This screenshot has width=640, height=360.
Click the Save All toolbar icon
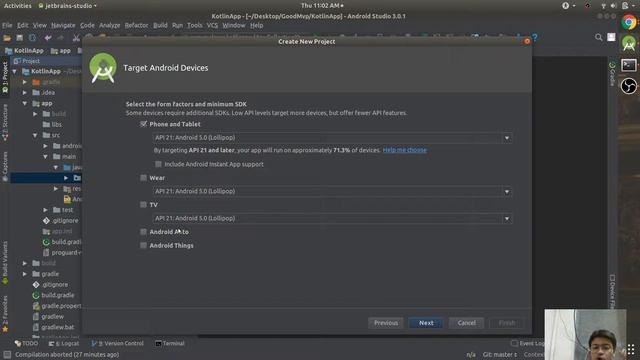(x=19, y=38)
